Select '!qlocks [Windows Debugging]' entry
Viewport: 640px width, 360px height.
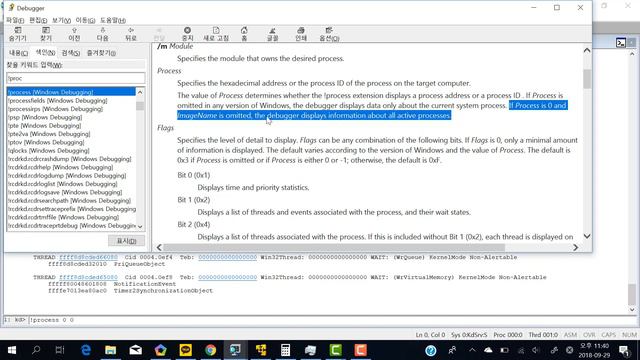coord(49,151)
